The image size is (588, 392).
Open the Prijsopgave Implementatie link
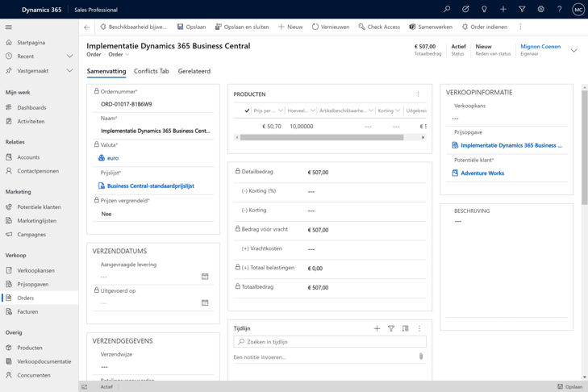pyautogui.click(x=511, y=145)
